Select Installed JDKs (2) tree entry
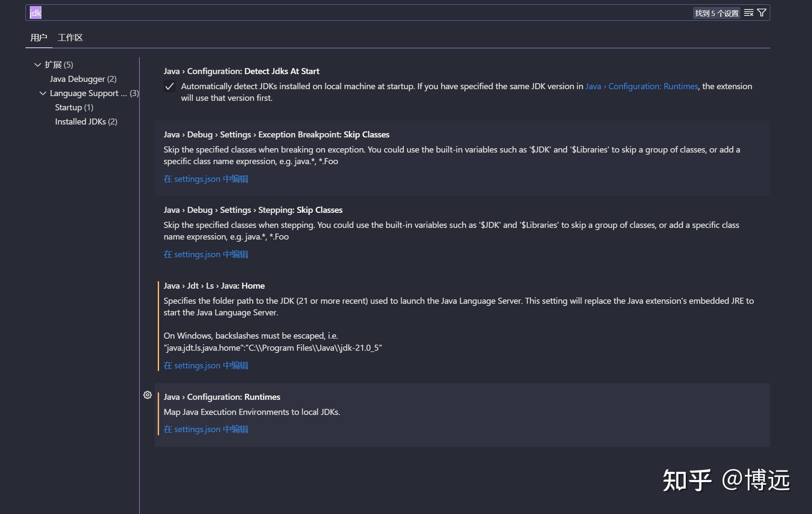The image size is (812, 514). coord(86,121)
